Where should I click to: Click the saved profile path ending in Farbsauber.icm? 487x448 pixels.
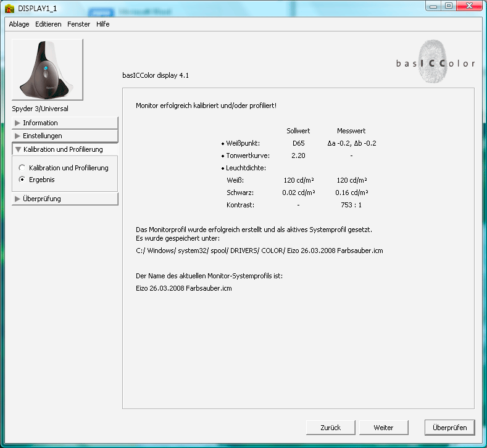point(259,251)
